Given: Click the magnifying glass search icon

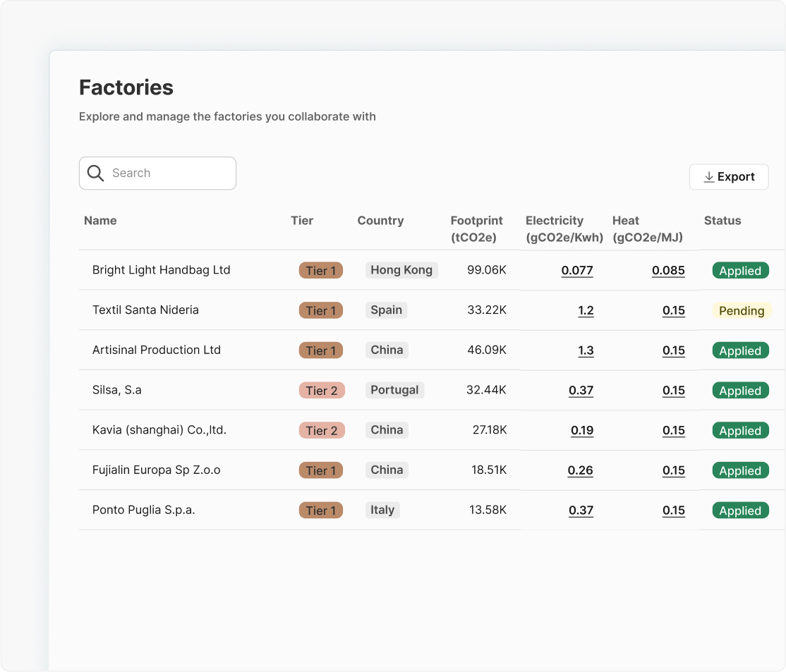Looking at the screenshot, I should click(96, 173).
